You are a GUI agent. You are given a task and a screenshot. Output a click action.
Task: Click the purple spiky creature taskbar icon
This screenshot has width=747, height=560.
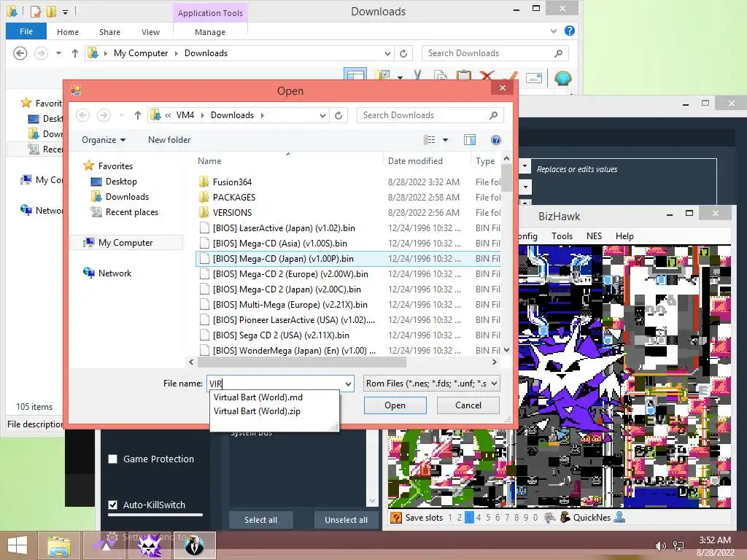click(x=150, y=545)
